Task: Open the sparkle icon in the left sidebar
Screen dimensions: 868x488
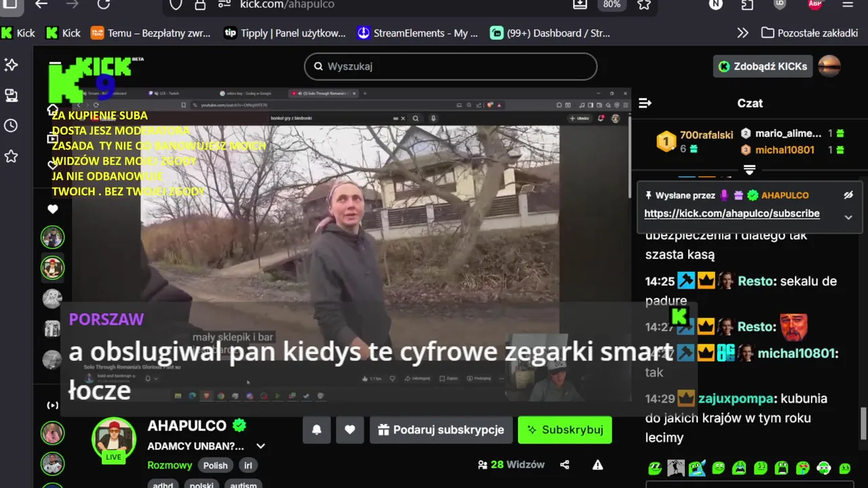Action: click(x=12, y=64)
